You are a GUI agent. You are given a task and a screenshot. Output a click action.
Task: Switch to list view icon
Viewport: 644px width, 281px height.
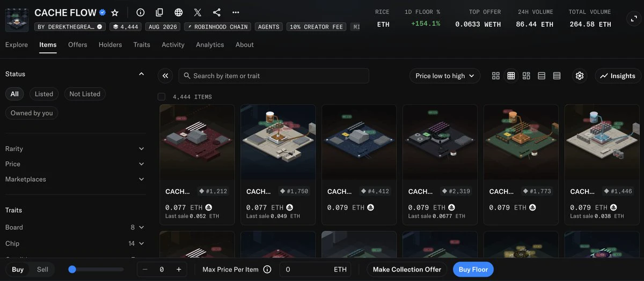(x=541, y=76)
